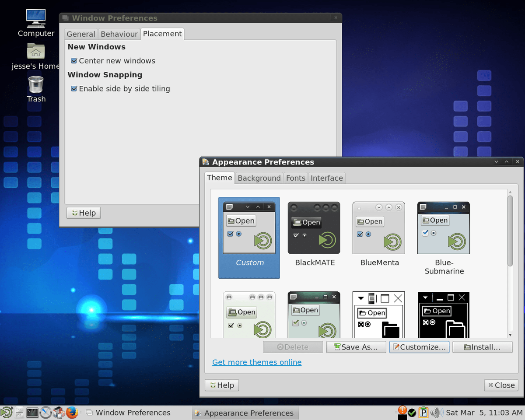The height and width of the screenshot is (420, 525).
Task: Click the MATE menu icon
Action: [x=6, y=412]
